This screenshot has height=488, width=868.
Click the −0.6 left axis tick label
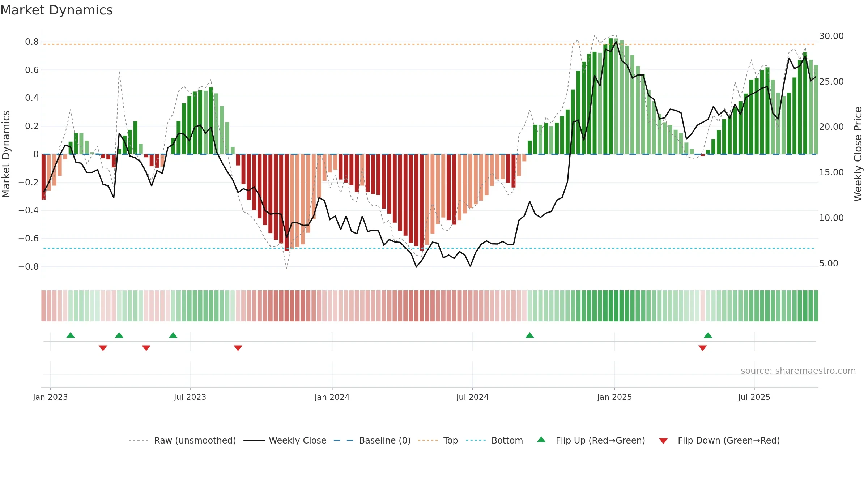click(x=29, y=239)
